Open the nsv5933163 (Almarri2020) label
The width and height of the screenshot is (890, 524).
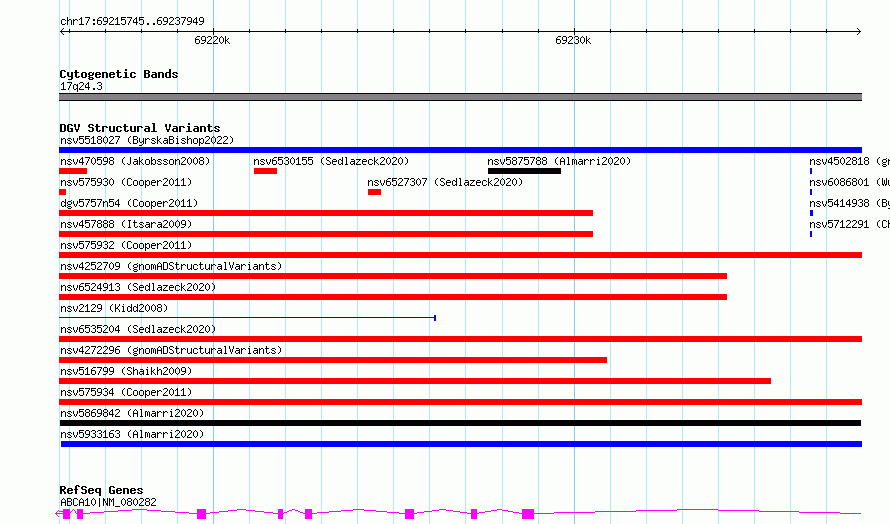coord(132,434)
